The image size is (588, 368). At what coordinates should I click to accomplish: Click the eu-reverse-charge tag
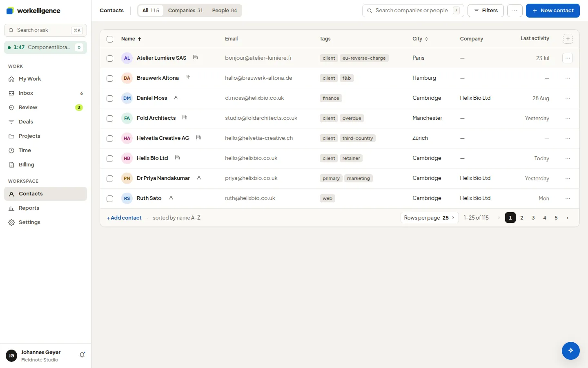[x=364, y=58]
